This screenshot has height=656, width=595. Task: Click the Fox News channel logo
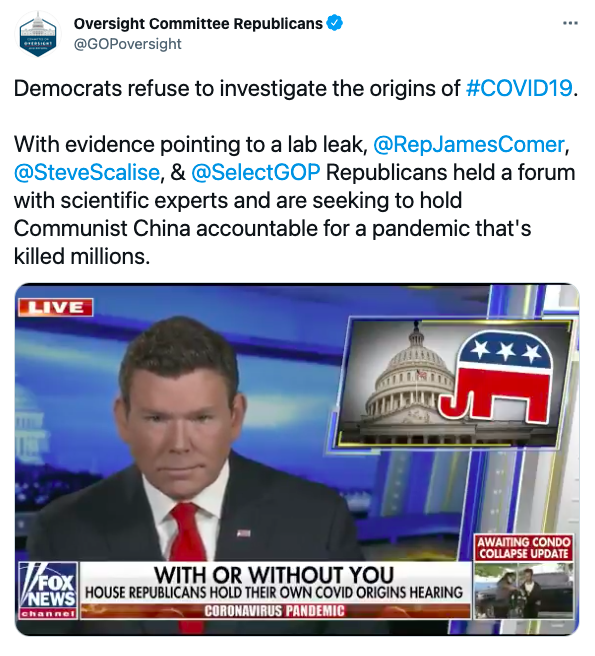tap(48, 591)
